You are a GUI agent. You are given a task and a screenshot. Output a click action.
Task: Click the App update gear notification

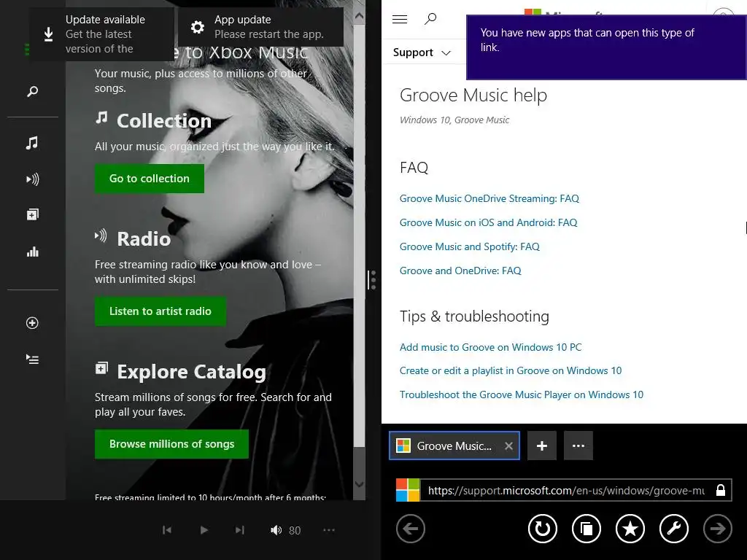tap(260, 27)
